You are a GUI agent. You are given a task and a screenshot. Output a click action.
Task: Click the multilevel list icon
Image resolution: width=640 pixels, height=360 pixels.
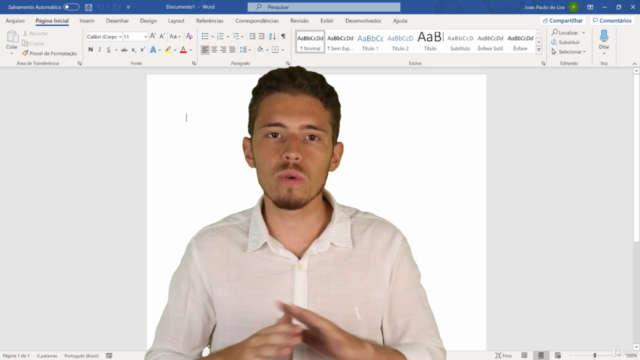pos(236,36)
